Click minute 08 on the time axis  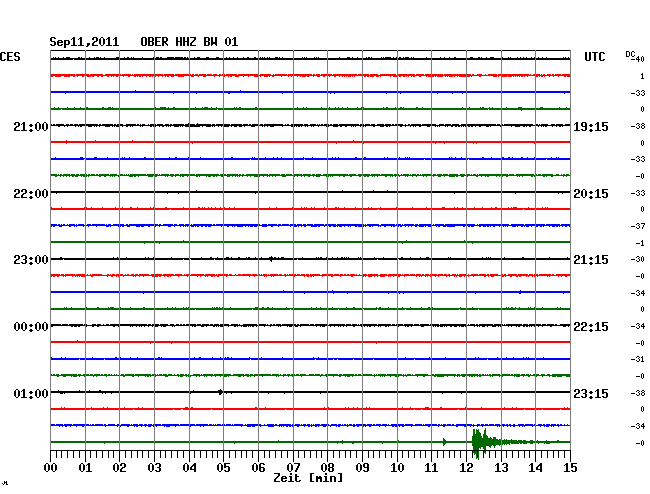coord(327,467)
